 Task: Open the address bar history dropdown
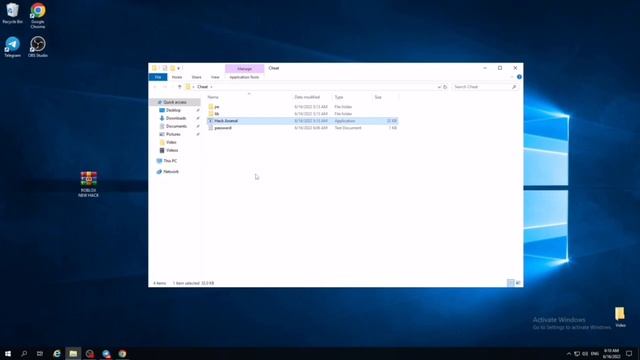pos(439,87)
